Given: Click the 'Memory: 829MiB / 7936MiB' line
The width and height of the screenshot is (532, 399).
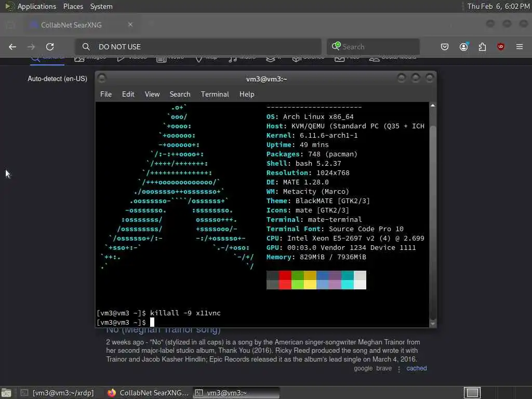Looking at the screenshot, I should 316,257.
